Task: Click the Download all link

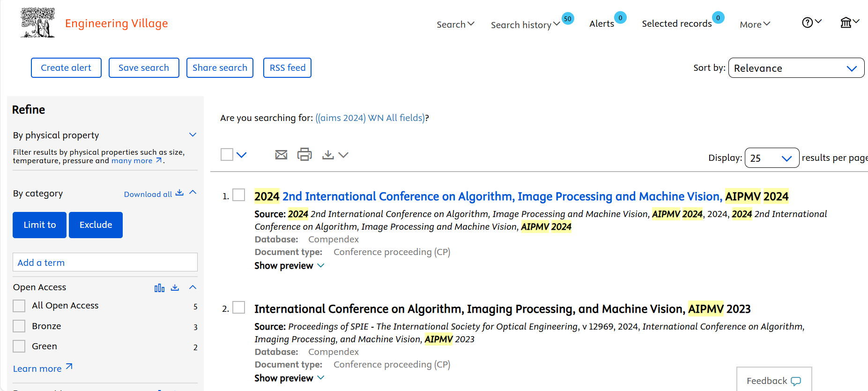Action: click(148, 194)
